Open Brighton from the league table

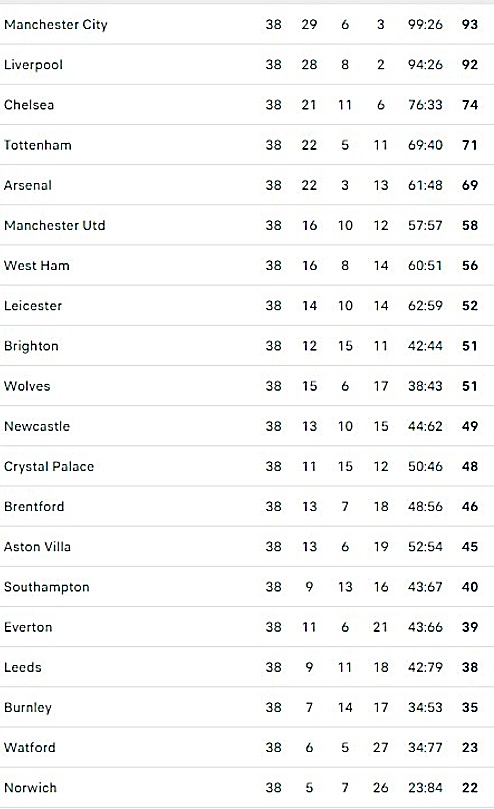(31, 346)
